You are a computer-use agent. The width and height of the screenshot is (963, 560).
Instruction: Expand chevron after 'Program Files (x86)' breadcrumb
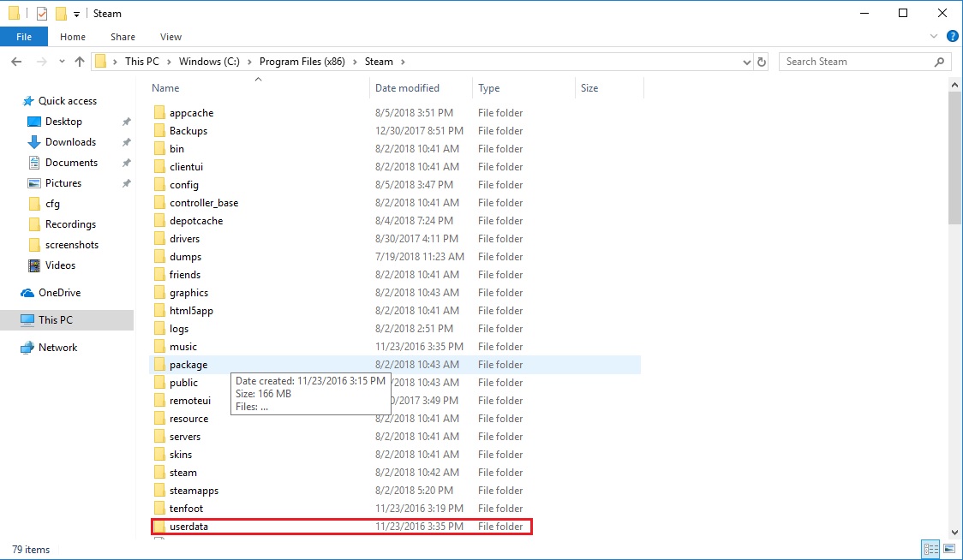(355, 62)
